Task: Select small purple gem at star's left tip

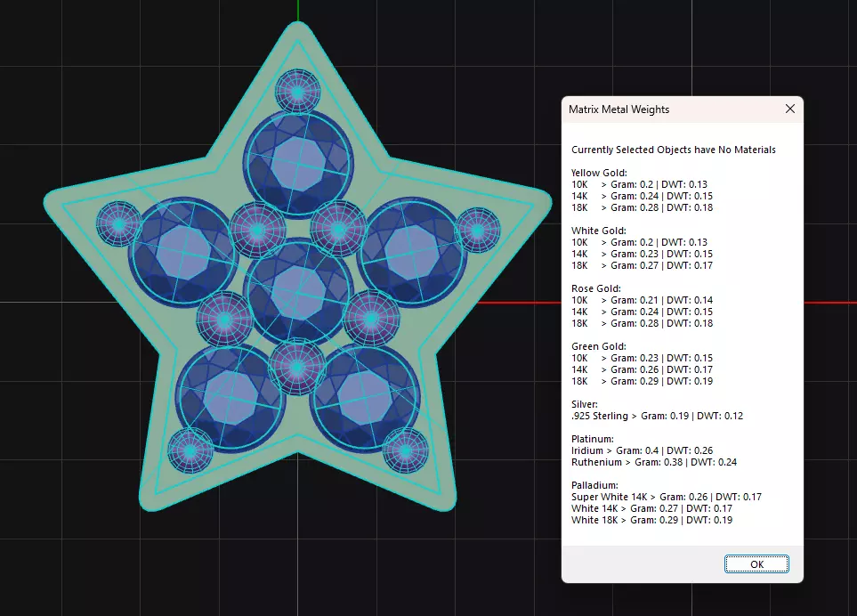Action: click(118, 224)
